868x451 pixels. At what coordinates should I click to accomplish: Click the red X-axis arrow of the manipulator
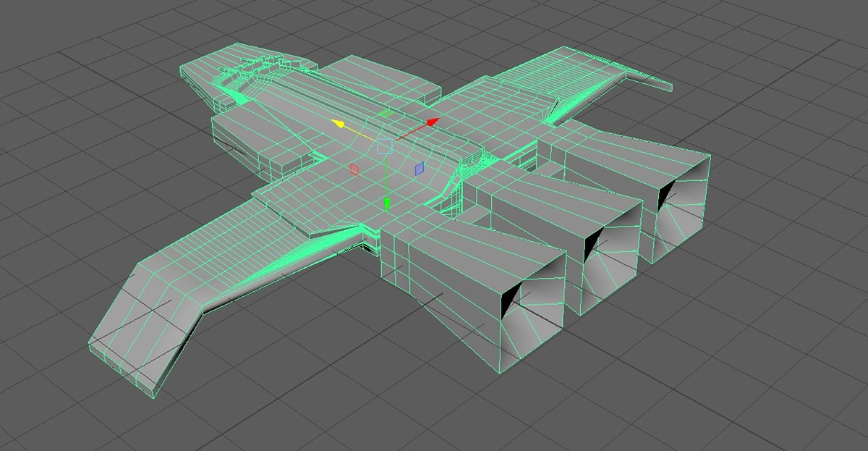click(x=433, y=122)
